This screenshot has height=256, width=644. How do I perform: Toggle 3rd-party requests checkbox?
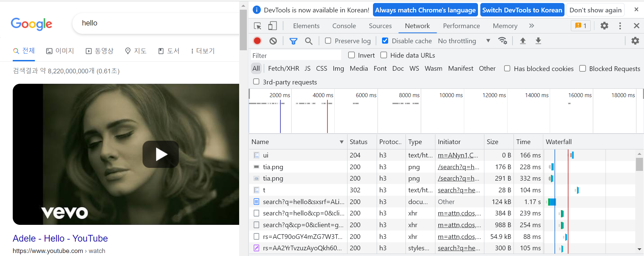tap(256, 81)
